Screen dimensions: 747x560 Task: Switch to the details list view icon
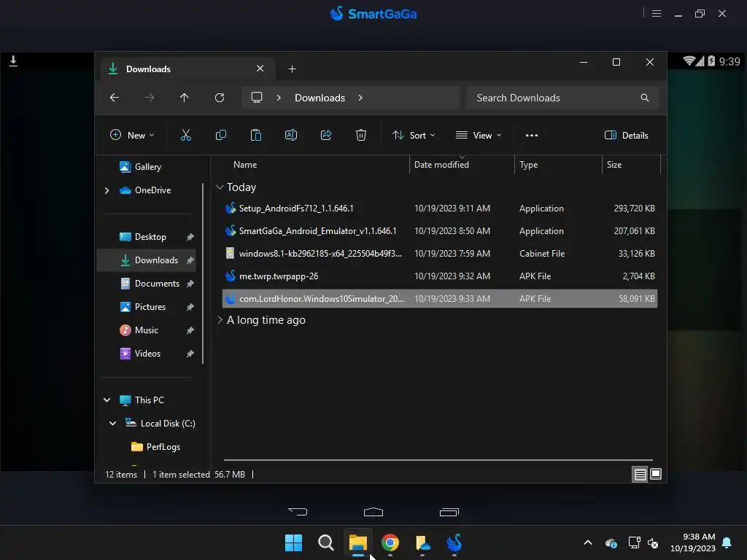[640, 474]
